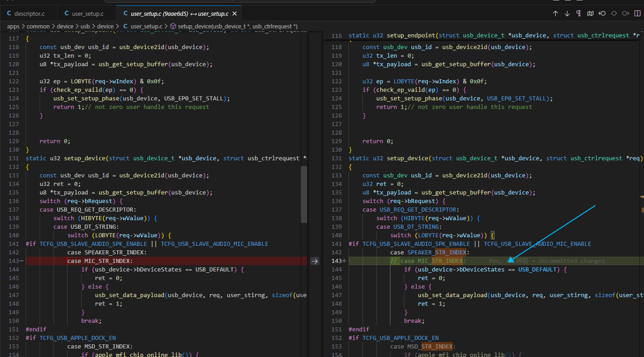Screen dimensions: 644x357
Task: Click the dimmed middle commit circle icon
Action: 614,14
